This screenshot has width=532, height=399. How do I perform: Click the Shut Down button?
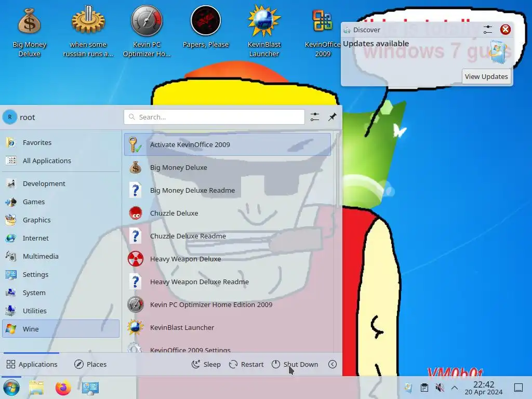(295, 364)
